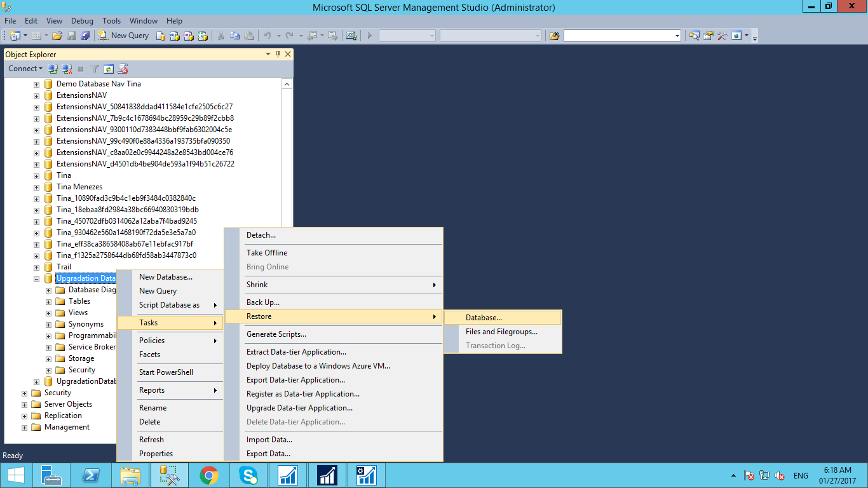Expand the Server Objects folder
This screenshot has width=868, height=488.
(24, 404)
